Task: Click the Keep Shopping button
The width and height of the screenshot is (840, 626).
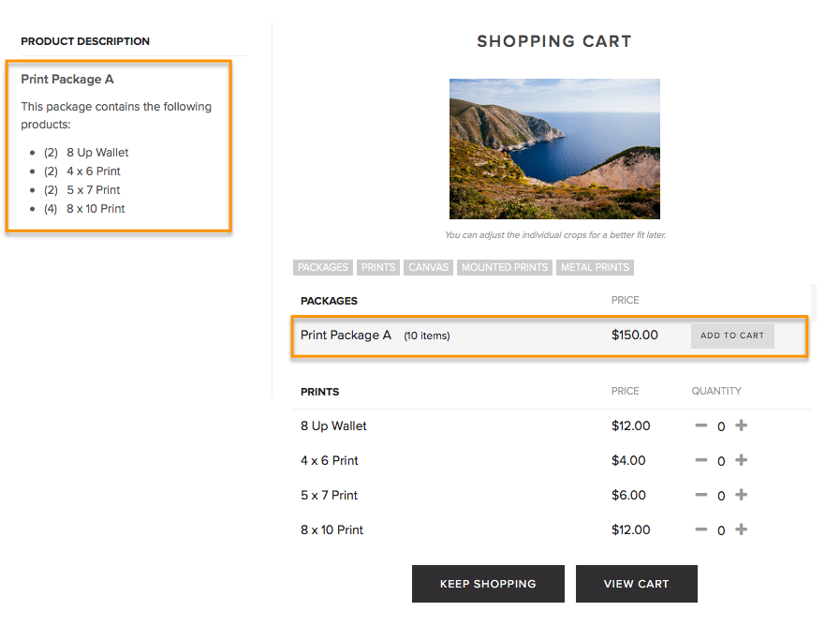Action: tap(488, 584)
